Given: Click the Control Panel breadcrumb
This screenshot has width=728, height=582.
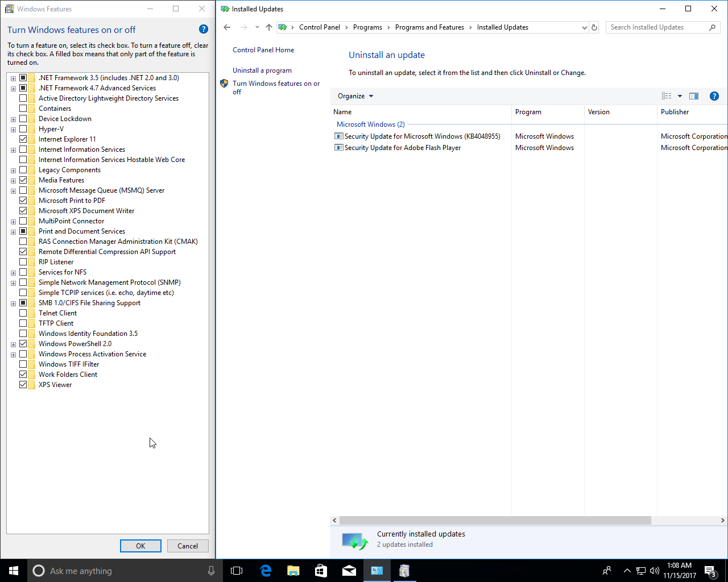Looking at the screenshot, I should pos(320,27).
